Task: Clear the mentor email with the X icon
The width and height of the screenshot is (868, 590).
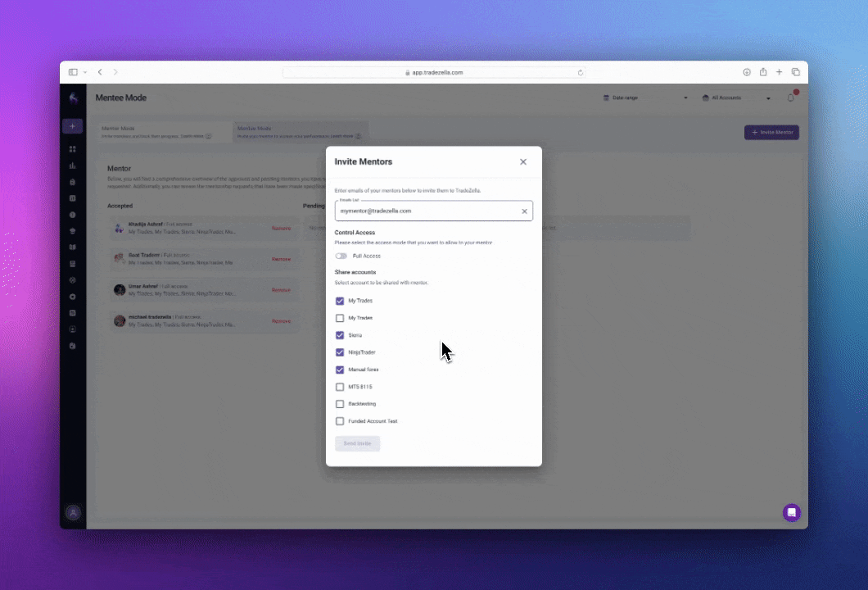Action: [x=525, y=211]
